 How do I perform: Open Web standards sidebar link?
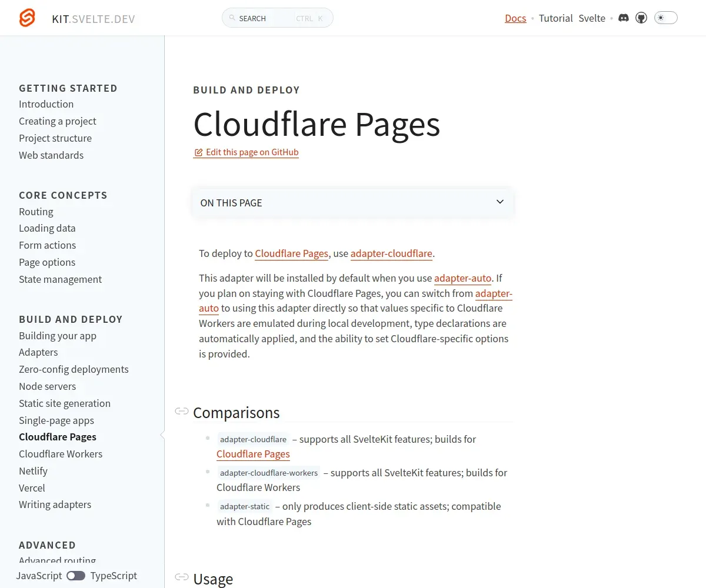[51, 155]
